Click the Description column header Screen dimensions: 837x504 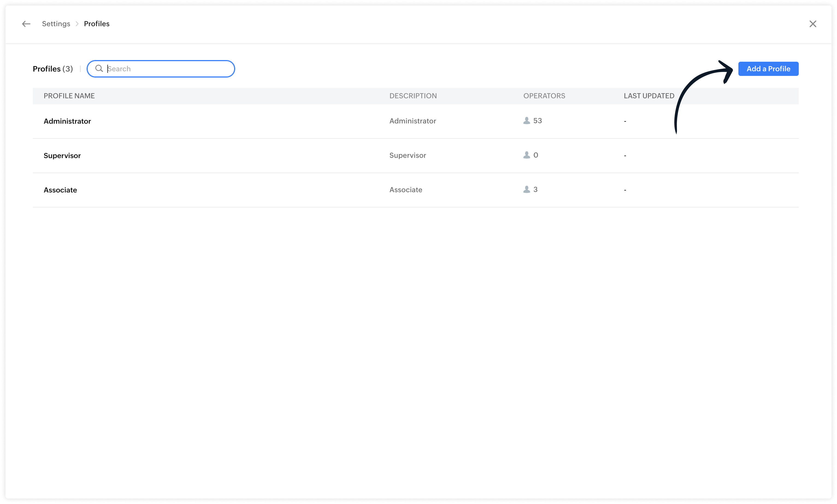pyautogui.click(x=413, y=96)
